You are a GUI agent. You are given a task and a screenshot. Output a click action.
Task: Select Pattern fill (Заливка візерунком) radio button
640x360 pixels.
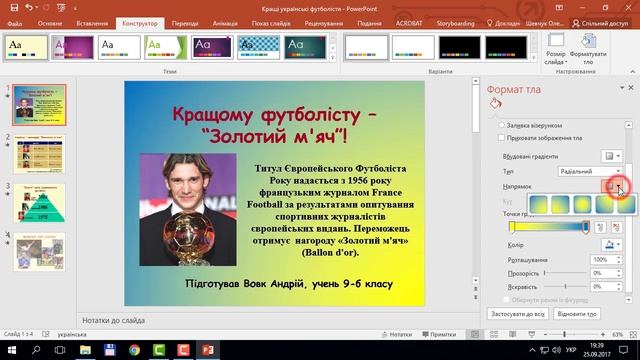(x=501, y=125)
